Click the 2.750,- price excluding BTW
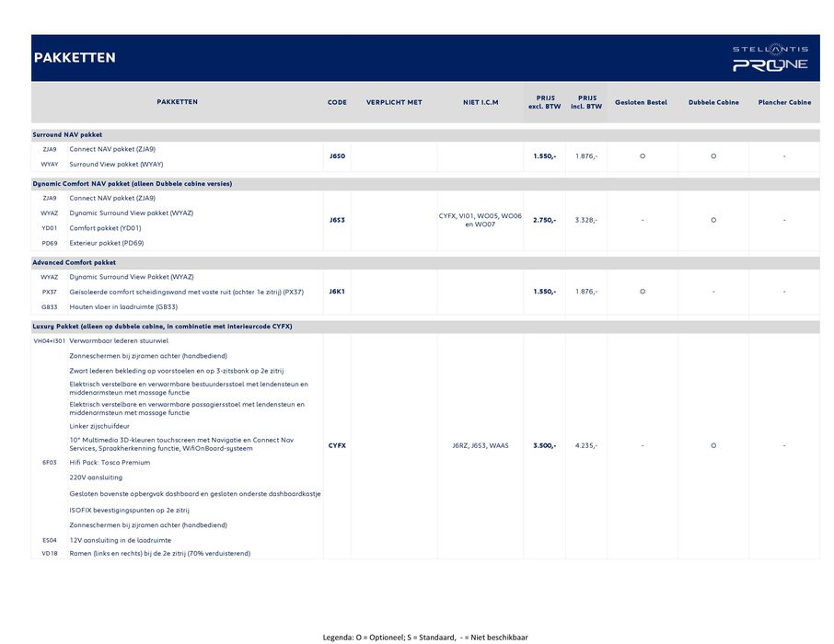 click(544, 220)
